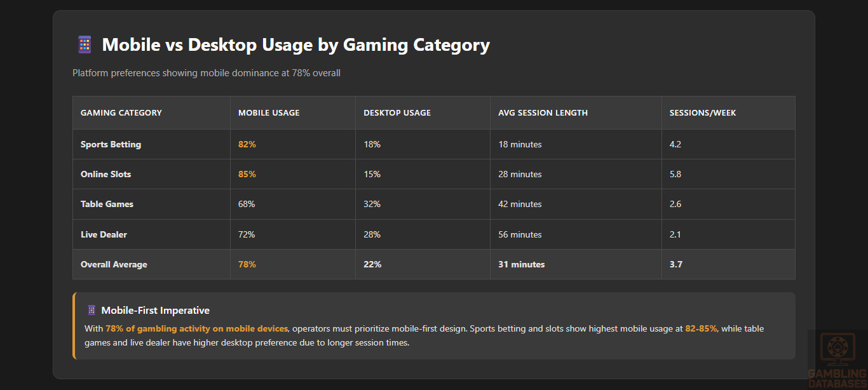868x390 pixels.
Task: Click the Gambling Databases watermark logo
Action: click(837, 360)
